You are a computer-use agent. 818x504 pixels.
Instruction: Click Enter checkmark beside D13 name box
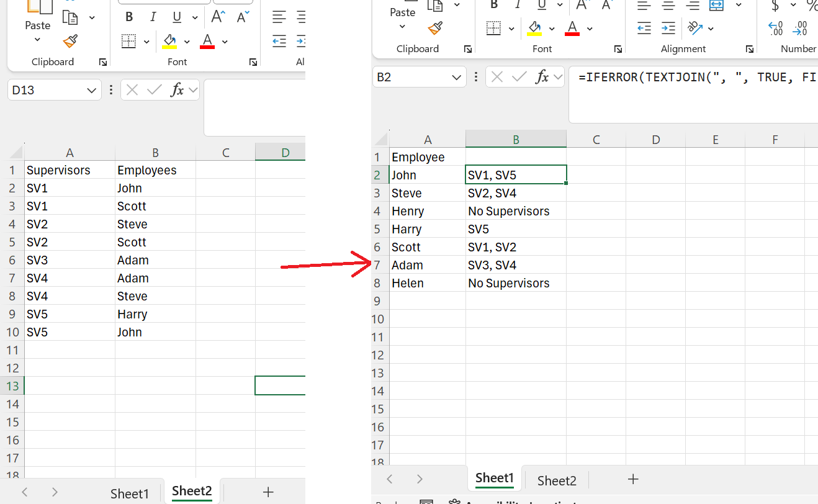(x=154, y=90)
